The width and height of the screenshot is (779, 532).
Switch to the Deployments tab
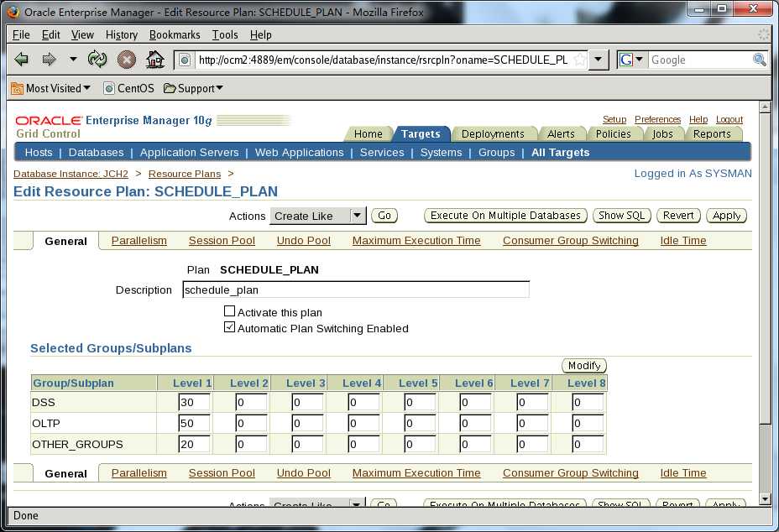[493, 134]
